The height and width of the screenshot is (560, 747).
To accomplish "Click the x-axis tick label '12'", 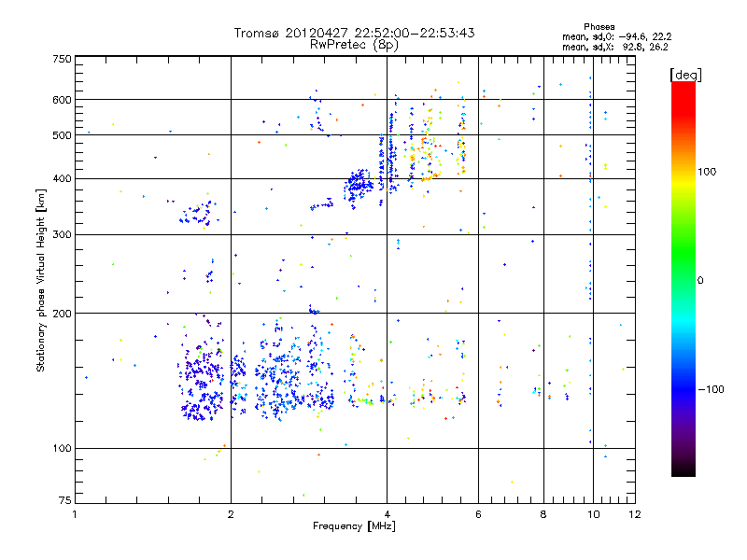I will click(x=635, y=514).
